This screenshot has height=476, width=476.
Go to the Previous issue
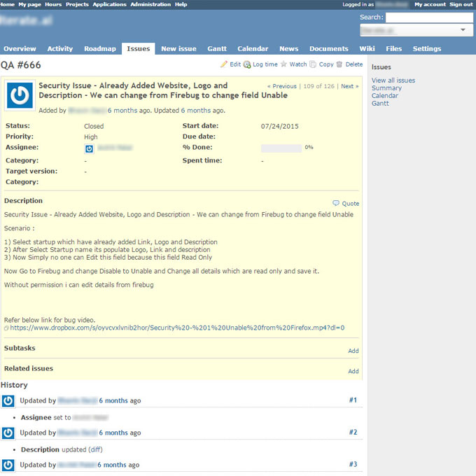pyautogui.click(x=282, y=86)
